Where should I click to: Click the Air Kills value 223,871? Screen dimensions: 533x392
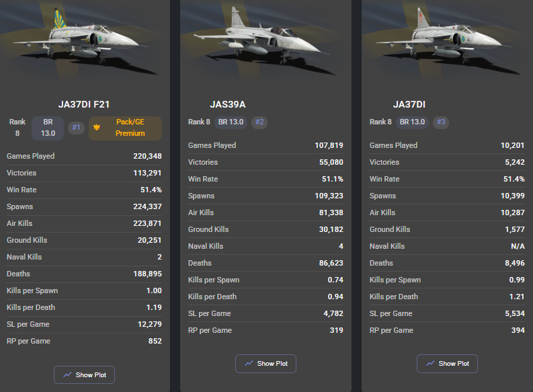click(147, 223)
